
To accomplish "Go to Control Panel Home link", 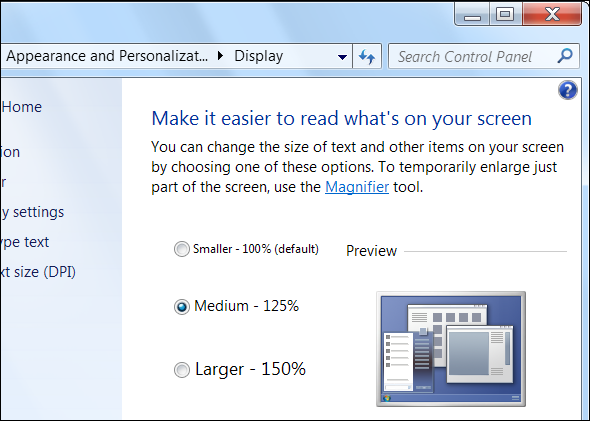I will coord(21,107).
